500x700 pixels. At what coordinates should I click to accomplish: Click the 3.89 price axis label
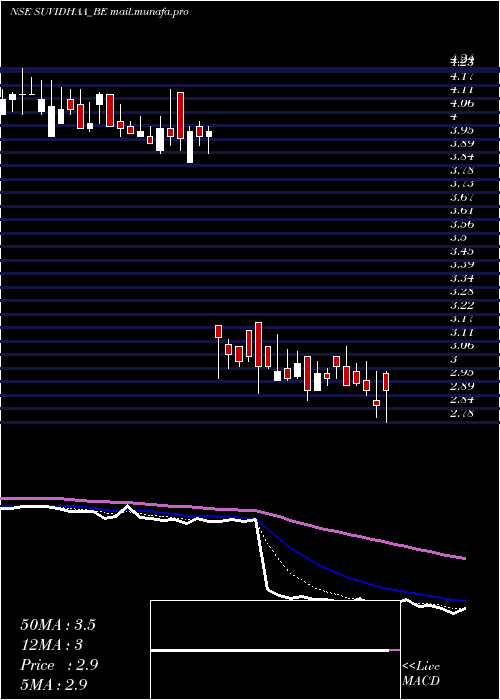coord(462,143)
